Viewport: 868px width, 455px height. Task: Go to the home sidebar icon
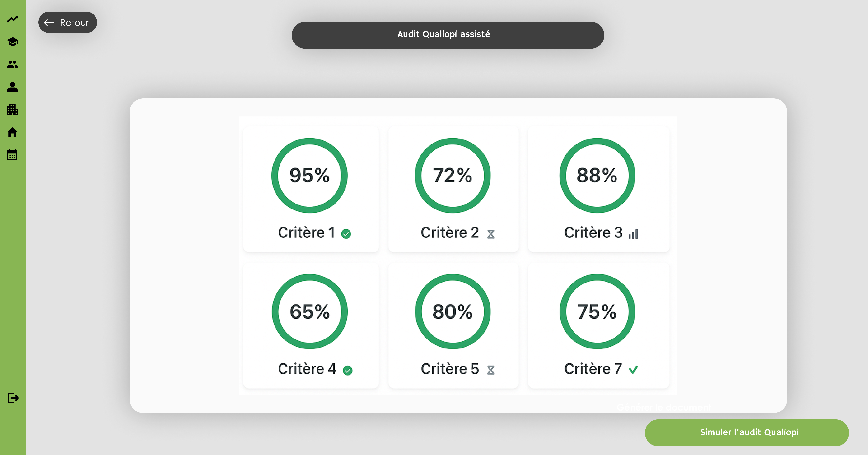(12, 132)
